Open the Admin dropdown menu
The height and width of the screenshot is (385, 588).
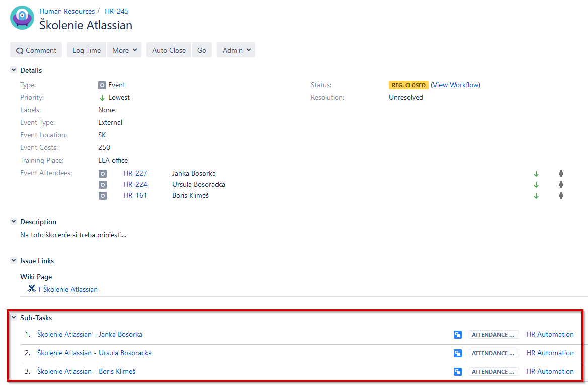pyautogui.click(x=236, y=50)
